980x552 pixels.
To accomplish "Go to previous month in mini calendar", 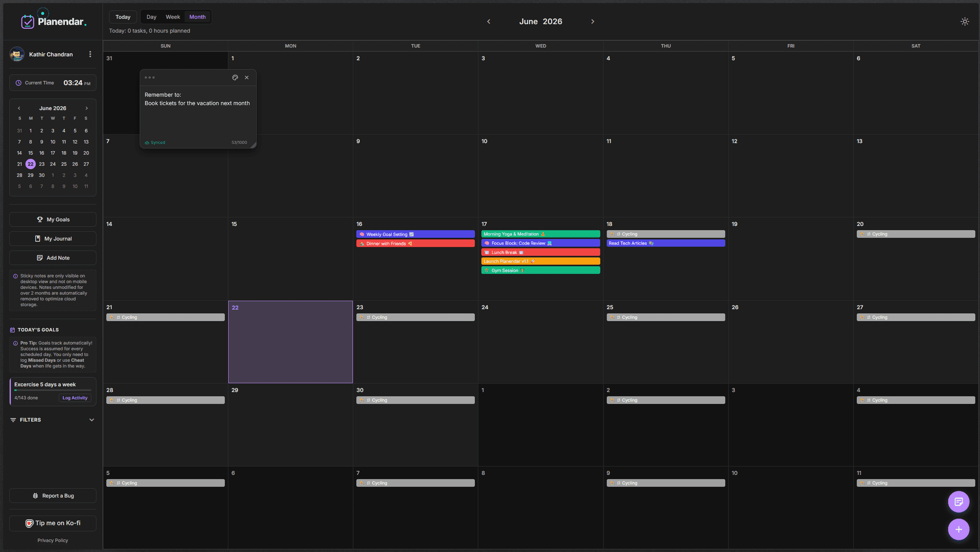I will pyautogui.click(x=19, y=108).
